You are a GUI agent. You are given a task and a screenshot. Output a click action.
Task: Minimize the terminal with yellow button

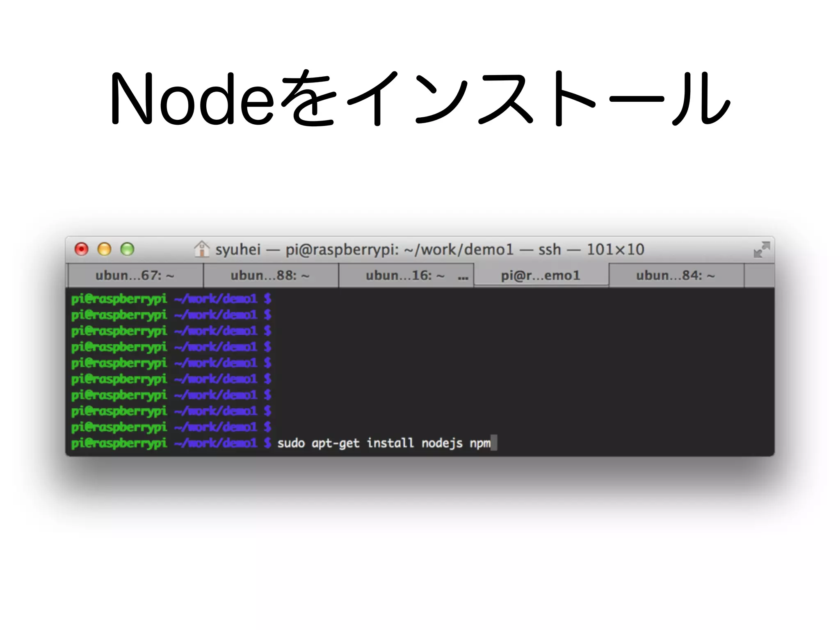pyautogui.click(x=105, y=249)
